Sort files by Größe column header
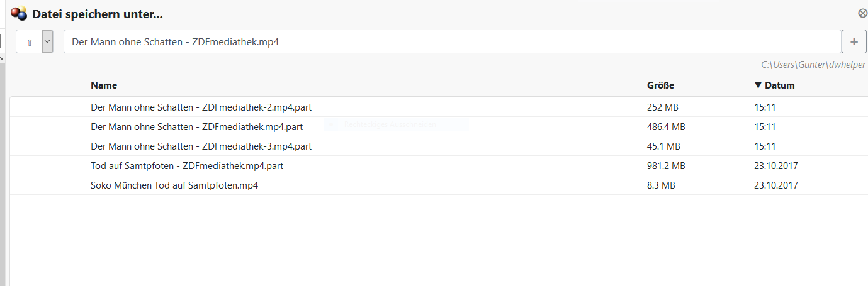Image resolution: width=868 pixels, height=286 pixels. pyautogui.click(x=660, y=85)
